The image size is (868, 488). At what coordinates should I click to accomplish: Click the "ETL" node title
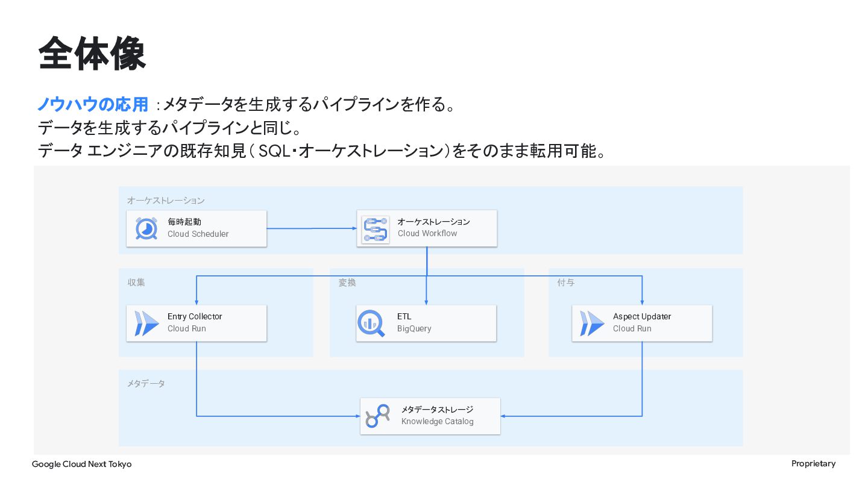click(404, 316)
